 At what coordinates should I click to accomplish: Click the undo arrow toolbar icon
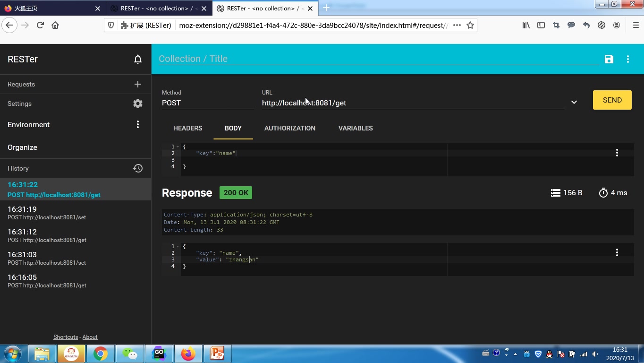point(586,25)
